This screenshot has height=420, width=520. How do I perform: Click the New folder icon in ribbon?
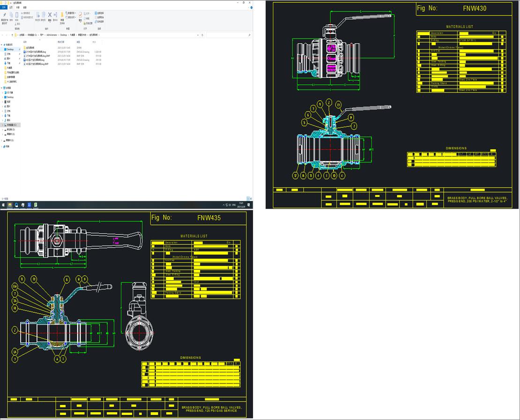point(62,15)
